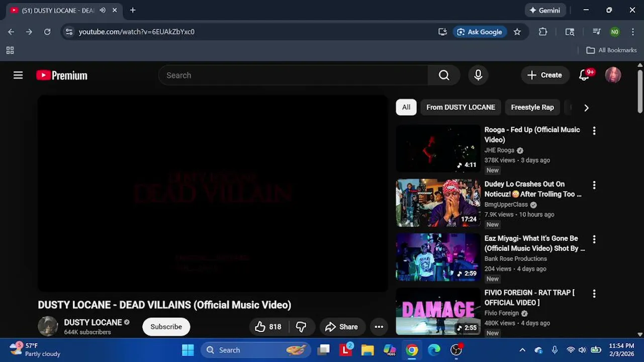Go back in browser history
The width and height of the screenshot is (644, 362).
[11, 32]
